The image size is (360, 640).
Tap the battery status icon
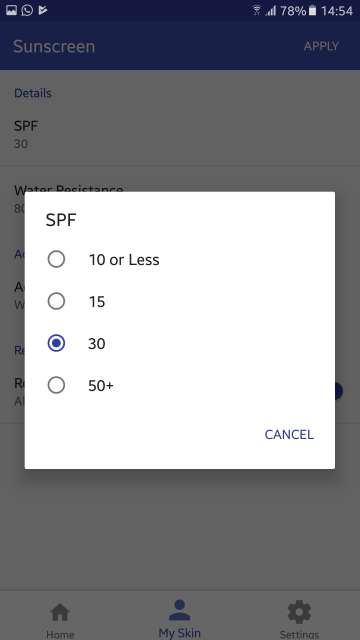[312, 11]
